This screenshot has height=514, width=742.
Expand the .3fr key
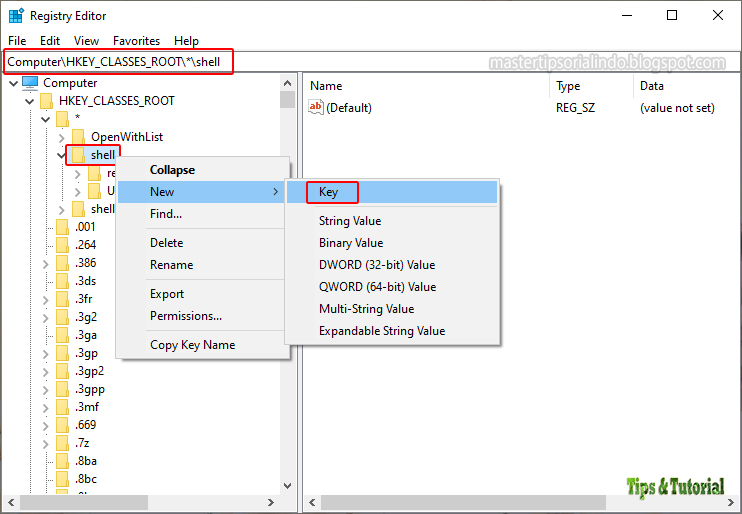pyautogui.click(x=46, y=300)
